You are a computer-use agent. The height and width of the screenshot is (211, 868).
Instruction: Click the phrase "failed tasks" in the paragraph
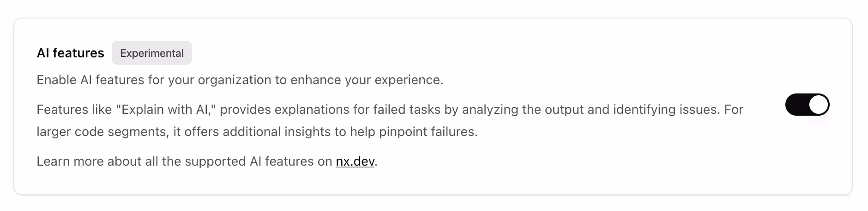(406, 110)
